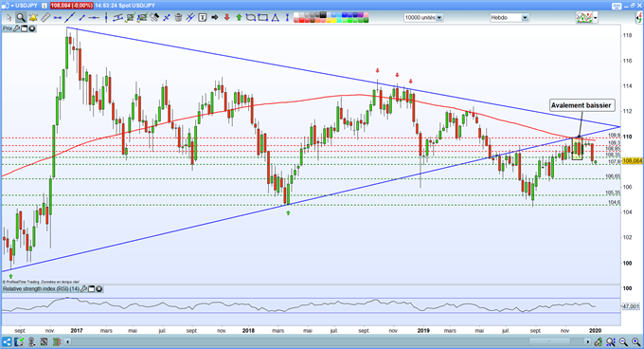The height and width of the screenshot is (349, 644).
Task: Insert a black right arrow
Action: point(214,18)
